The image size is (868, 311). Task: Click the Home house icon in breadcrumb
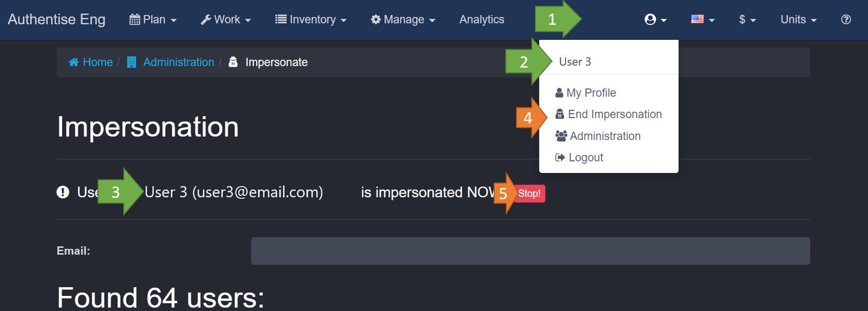point(74,62)
